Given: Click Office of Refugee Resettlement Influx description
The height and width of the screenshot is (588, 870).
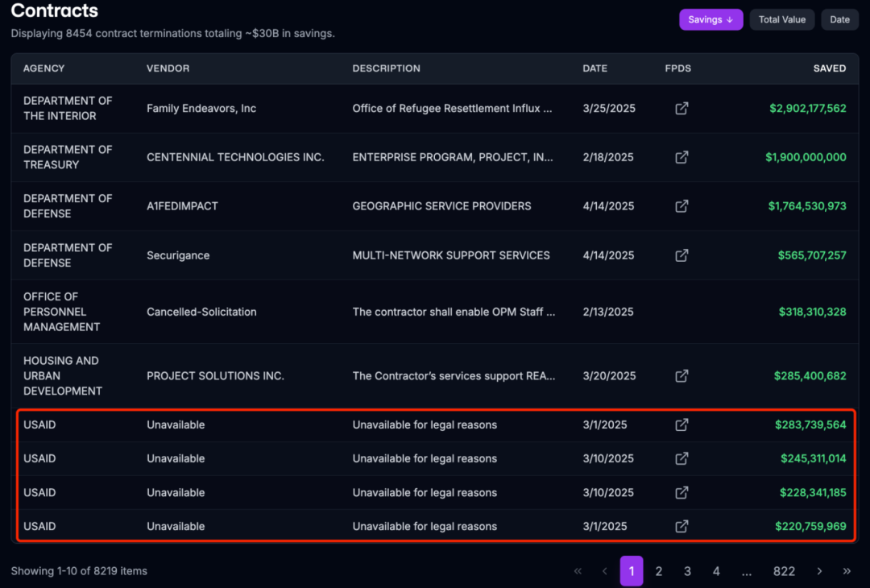Looking at the screenshot, I should coord(452,108).
